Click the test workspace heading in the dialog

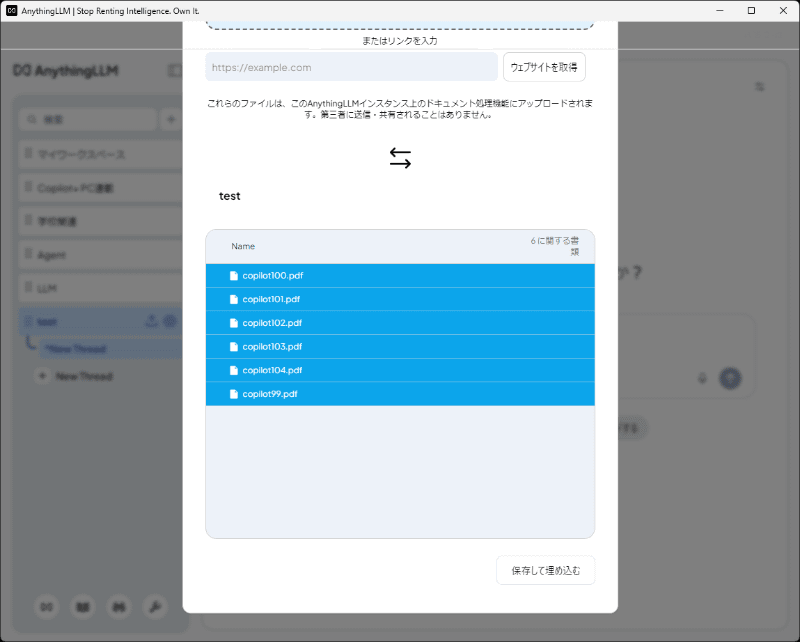[230, 196]
